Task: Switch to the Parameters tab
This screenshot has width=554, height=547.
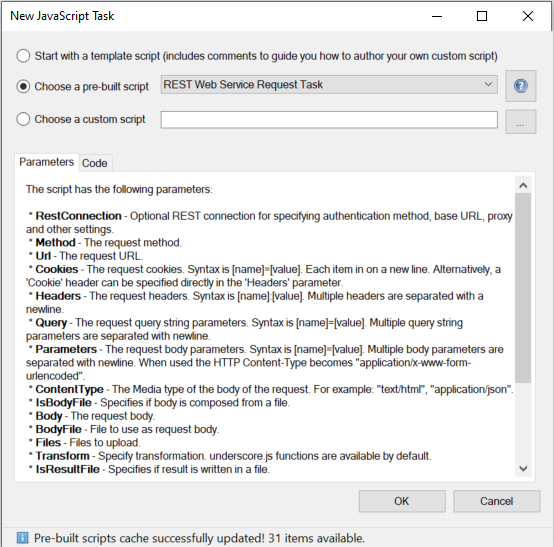Action: [46, 162]
